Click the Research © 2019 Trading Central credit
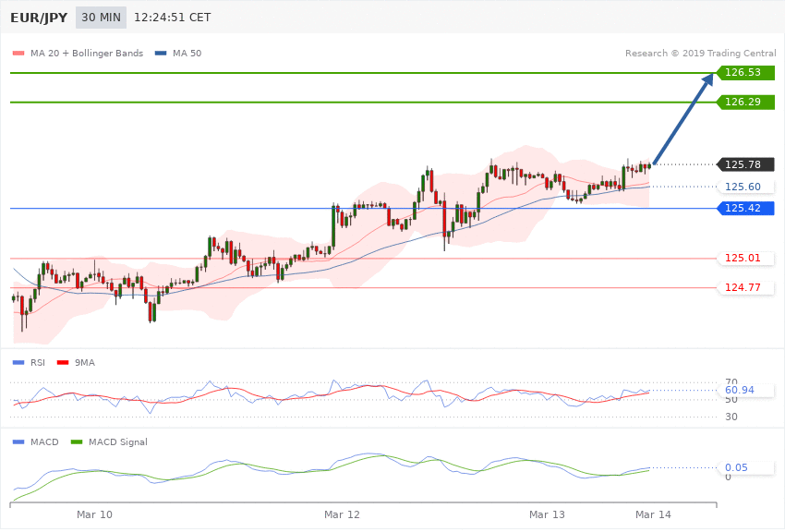The image size is (785, 532). click(x=700, y=53)
